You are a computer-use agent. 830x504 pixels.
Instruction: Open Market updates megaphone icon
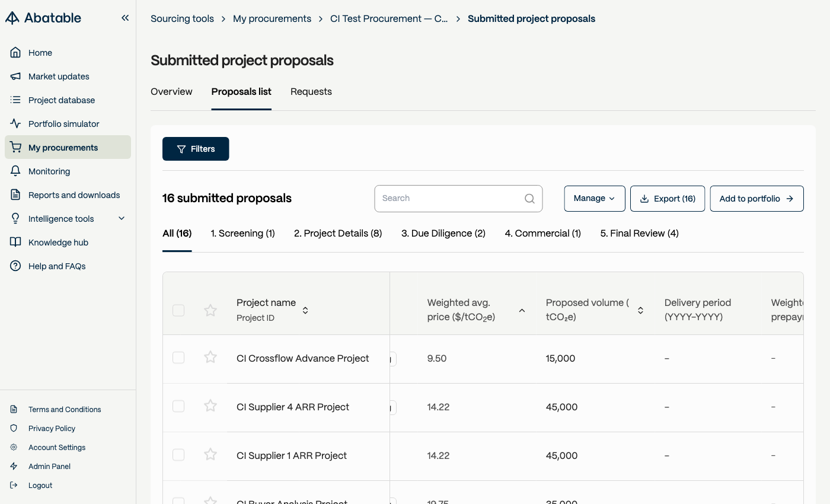(16, 76)
